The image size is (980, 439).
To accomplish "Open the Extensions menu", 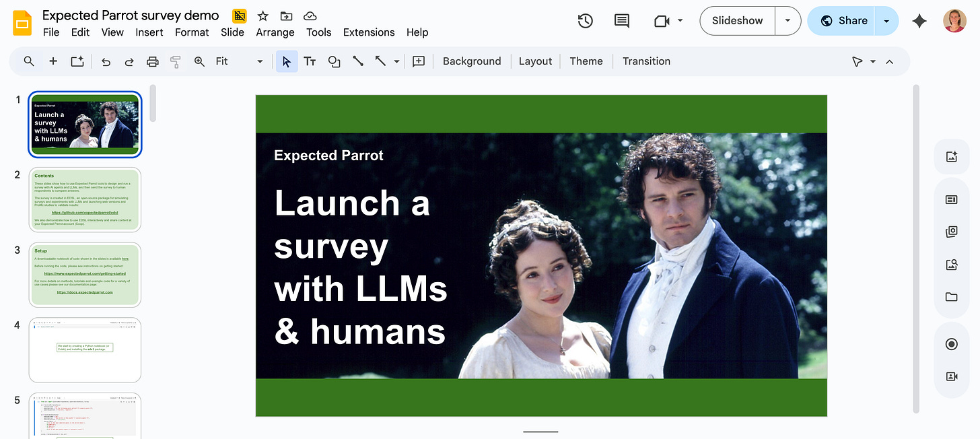I will click(369, 32).
